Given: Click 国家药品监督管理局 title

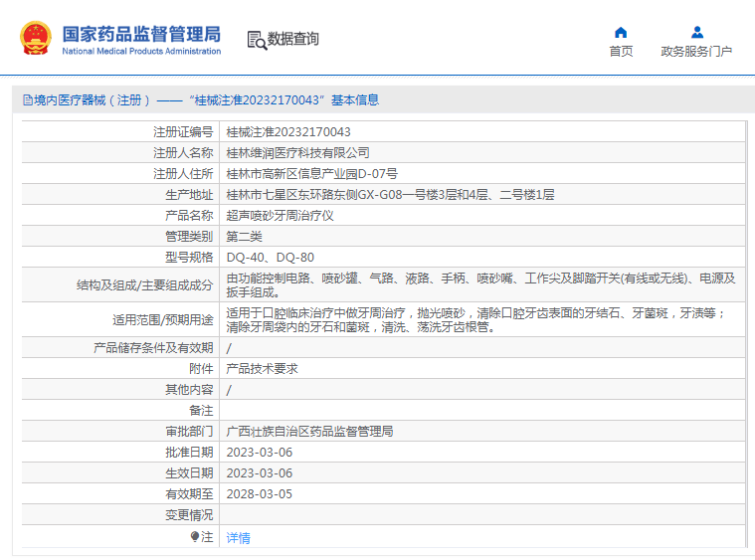Looking at the screenshot, I should (x=141, y=34).
